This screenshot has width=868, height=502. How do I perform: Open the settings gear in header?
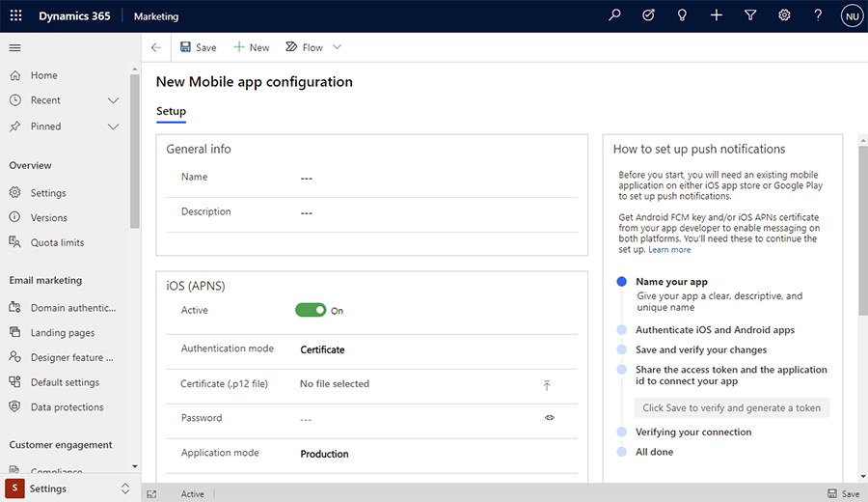pyautogui.click(x=784, y=15)
